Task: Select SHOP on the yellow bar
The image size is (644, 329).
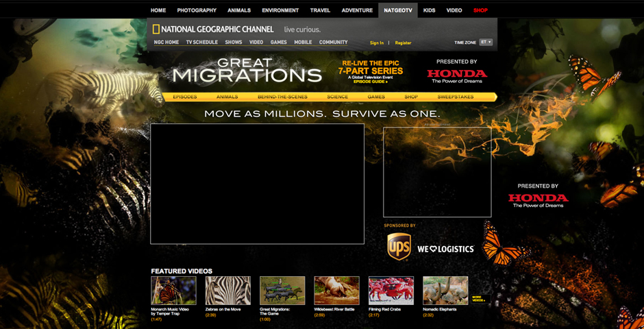Action: (x=410, y=97)
